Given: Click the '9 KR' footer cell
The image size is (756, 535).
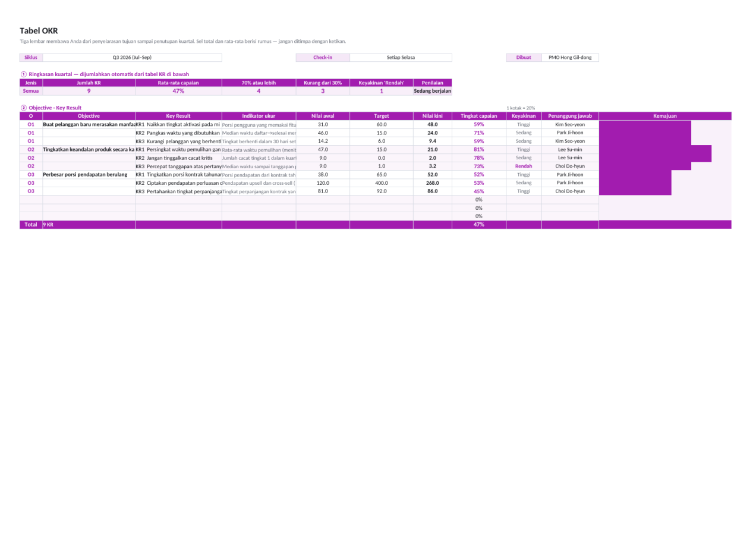Looking at the screenshot, I should tap(89, 224).
